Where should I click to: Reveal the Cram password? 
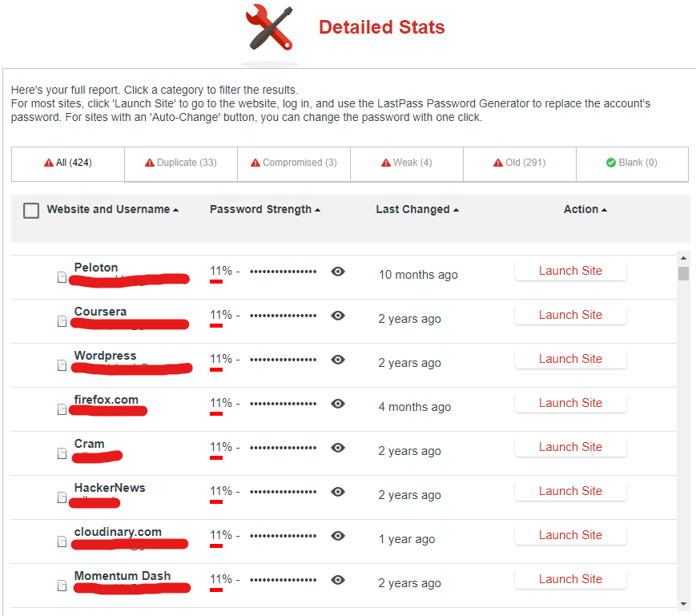pos(338,447)
